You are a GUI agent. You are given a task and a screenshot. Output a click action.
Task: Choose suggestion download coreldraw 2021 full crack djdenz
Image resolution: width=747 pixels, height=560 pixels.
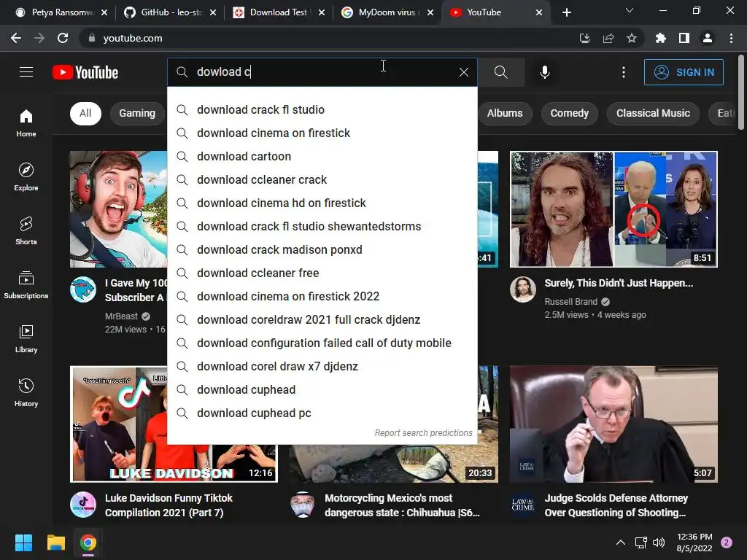(322, 319)
